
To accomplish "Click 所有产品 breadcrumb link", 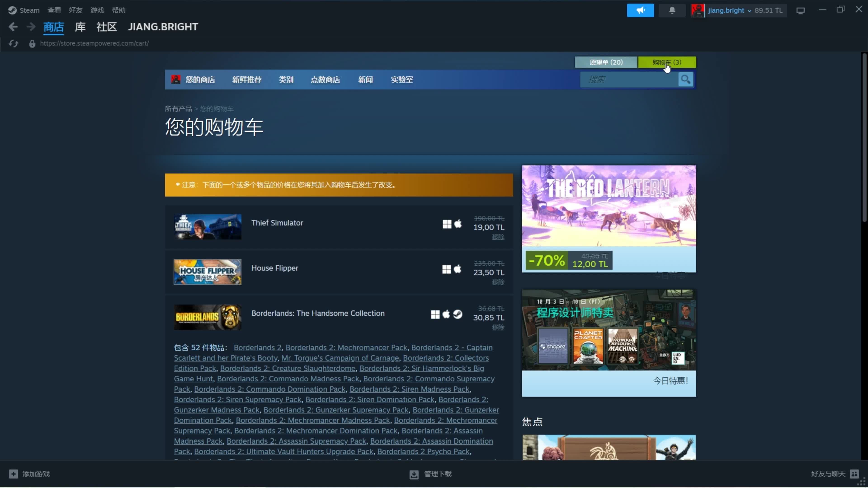I will pos(178,109).
